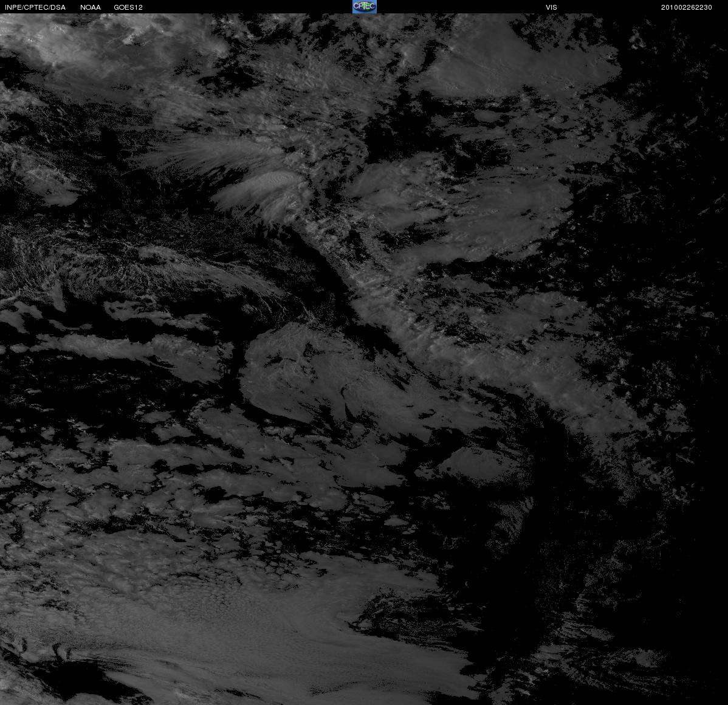Click the CPTEC logo in the header

(365, 7)
